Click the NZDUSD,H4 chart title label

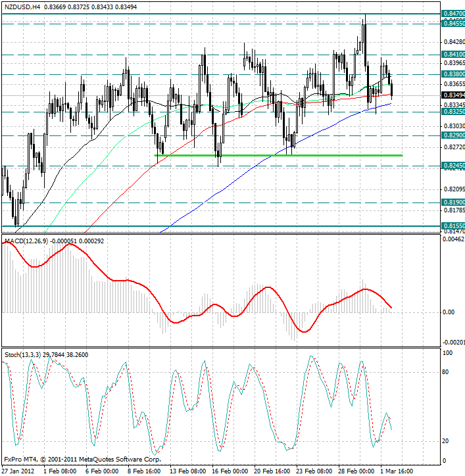tap(21, 7)
